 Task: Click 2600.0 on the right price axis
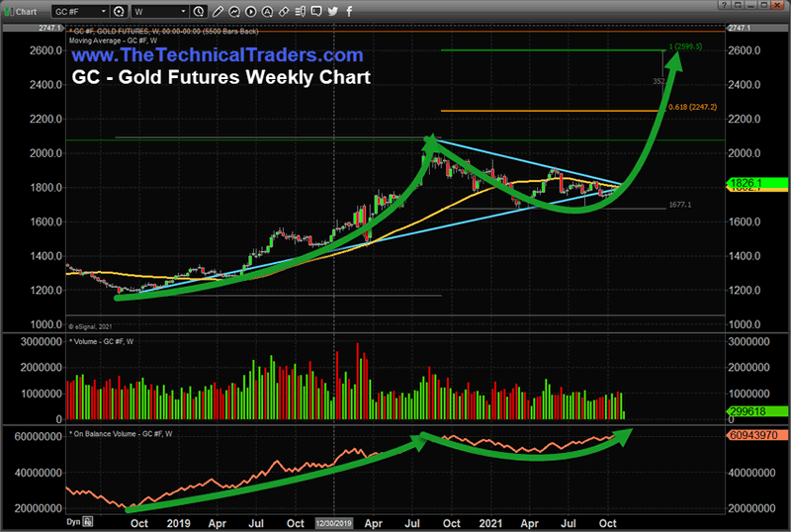click(x=745, y=50)
